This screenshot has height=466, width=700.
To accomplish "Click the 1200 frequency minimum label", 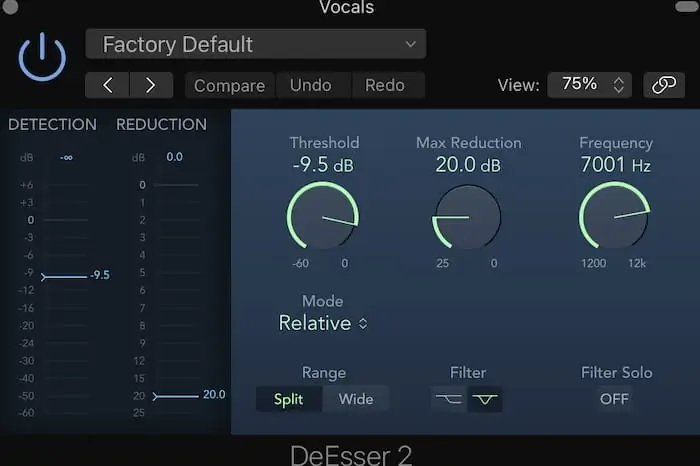I will point(594,263).
